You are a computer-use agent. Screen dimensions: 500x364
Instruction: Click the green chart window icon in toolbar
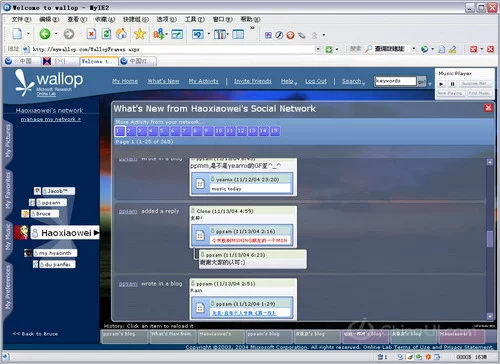click(177, 34)
